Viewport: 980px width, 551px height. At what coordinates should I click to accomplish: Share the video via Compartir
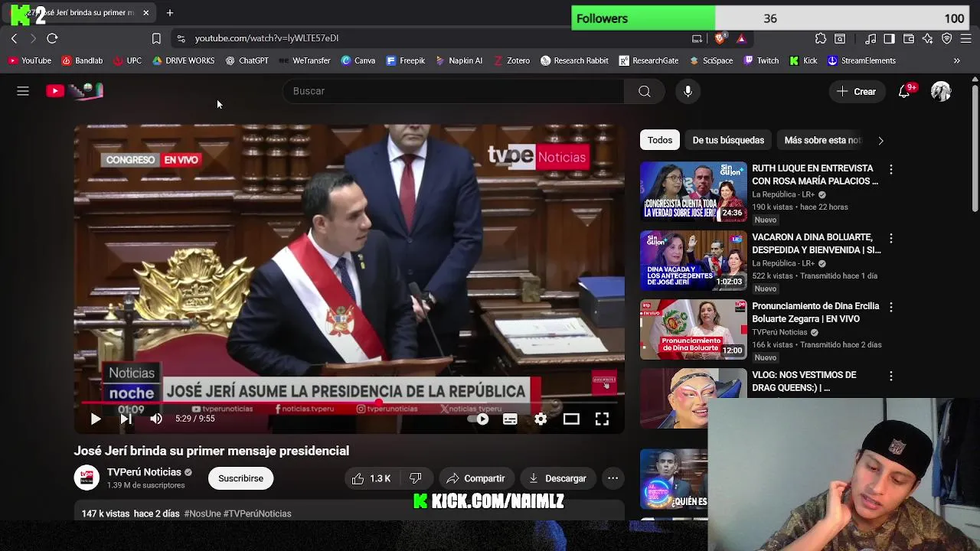(475, 478)
